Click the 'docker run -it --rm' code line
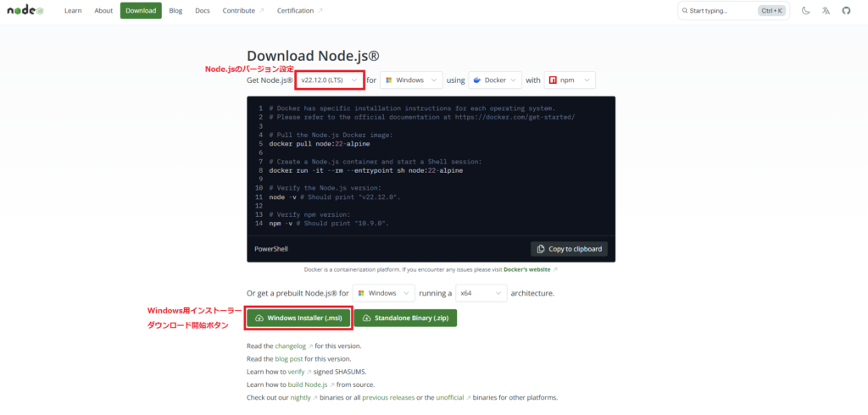This screenshot has height=415, width=868. point(366,170)
